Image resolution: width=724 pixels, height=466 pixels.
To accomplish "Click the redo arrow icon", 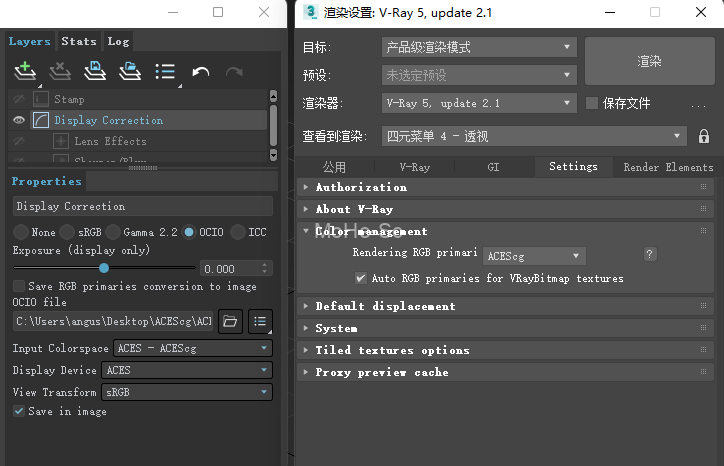I will click(x=235, y=72).
